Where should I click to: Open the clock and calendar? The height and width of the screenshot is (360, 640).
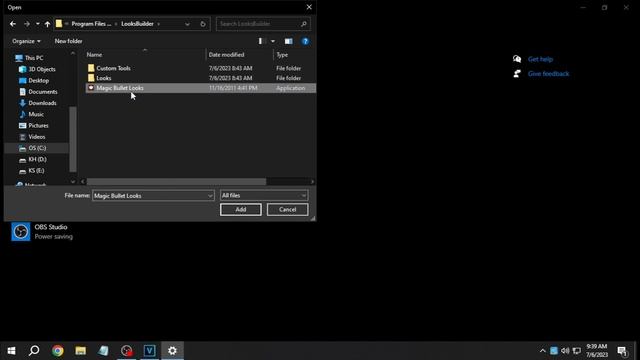[597, 351]
